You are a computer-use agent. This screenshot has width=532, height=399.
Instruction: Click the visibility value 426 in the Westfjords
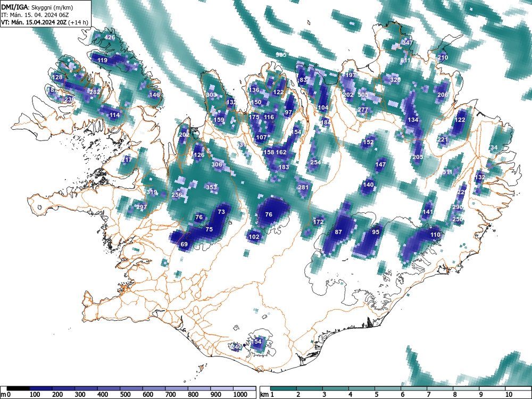click(x=110, y=37)
